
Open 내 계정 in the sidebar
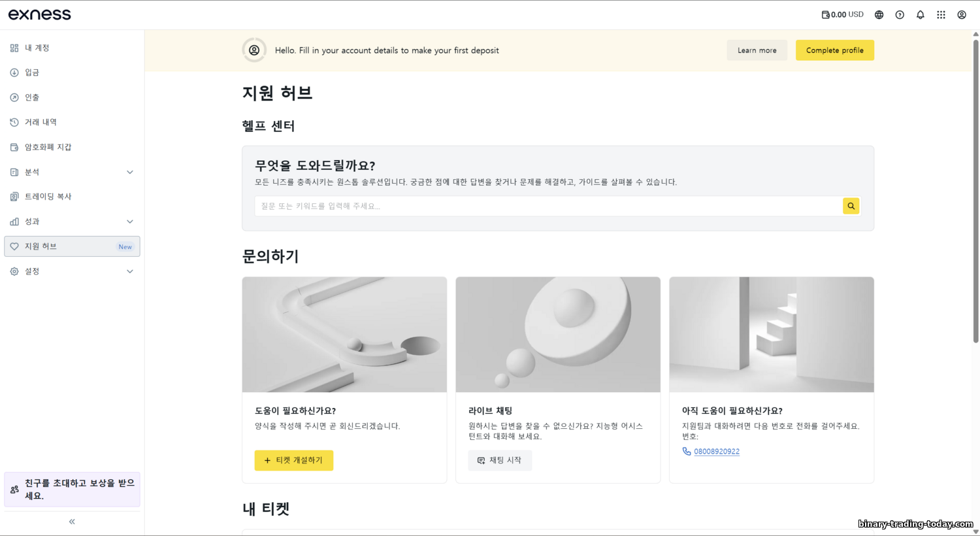pyautogui.click(x=37, y=48)
